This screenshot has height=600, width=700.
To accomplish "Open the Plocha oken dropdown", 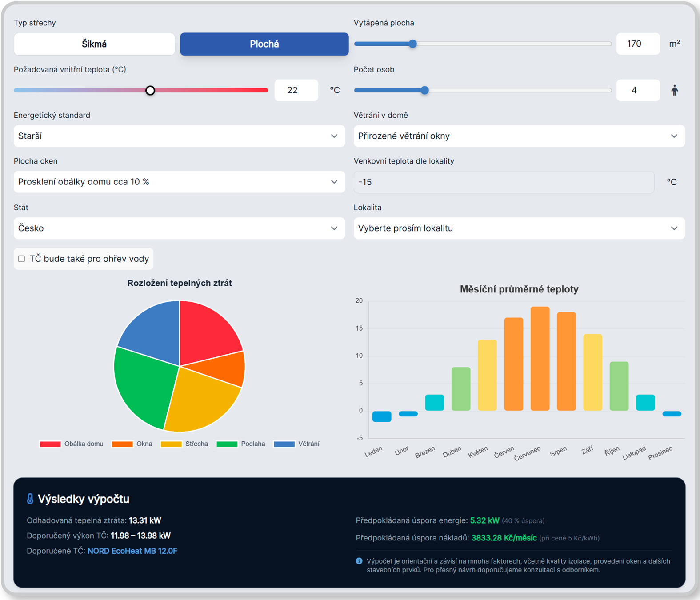I will (179, 182).
